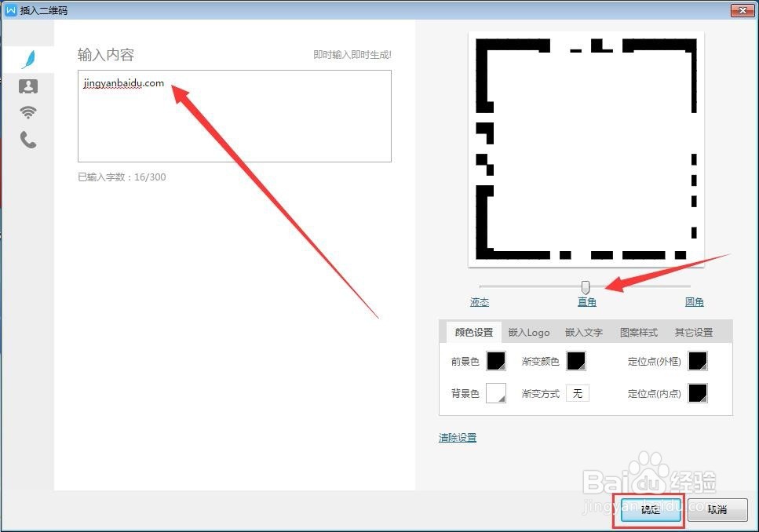Viewport: 759px width, 532px height.
Task: Click the WPS logo in title bar
Action: [11, 10]
